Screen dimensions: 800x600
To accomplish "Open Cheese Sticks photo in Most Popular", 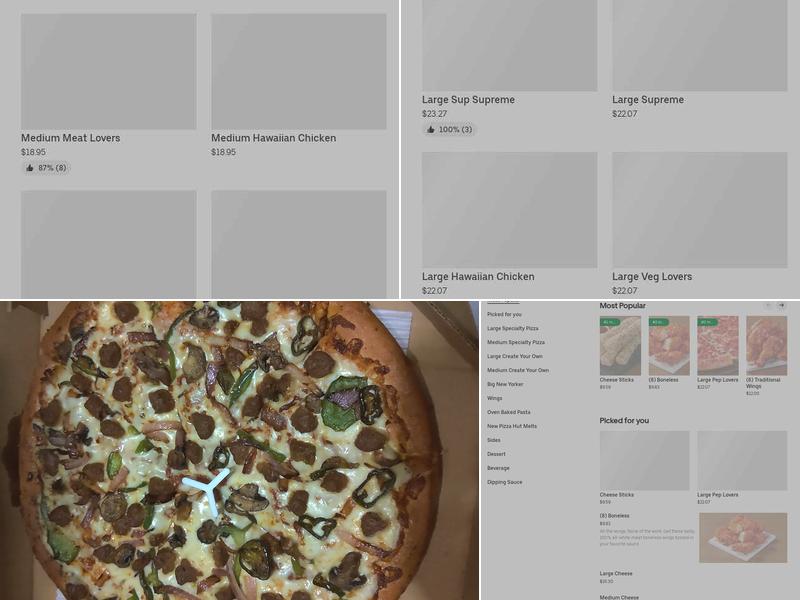I will [620, 345].
